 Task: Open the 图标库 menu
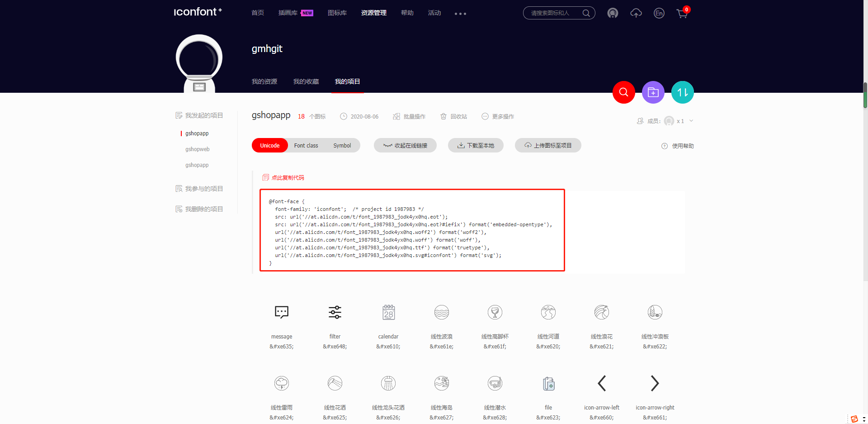click(337, 13)
